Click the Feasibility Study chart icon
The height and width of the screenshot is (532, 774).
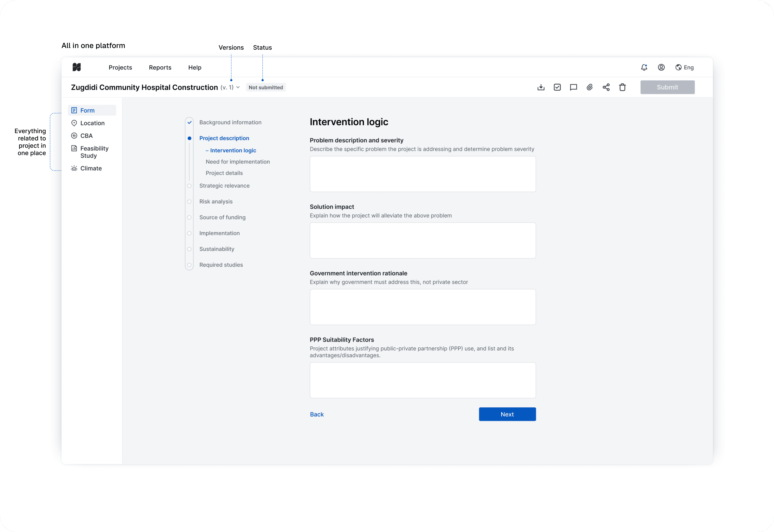coord(74,148)
